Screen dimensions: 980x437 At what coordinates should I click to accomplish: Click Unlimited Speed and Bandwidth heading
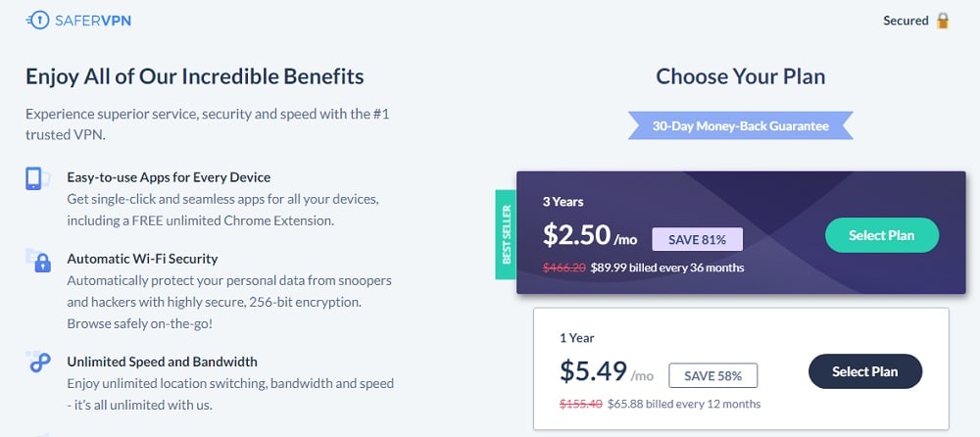tap(162, 362)
